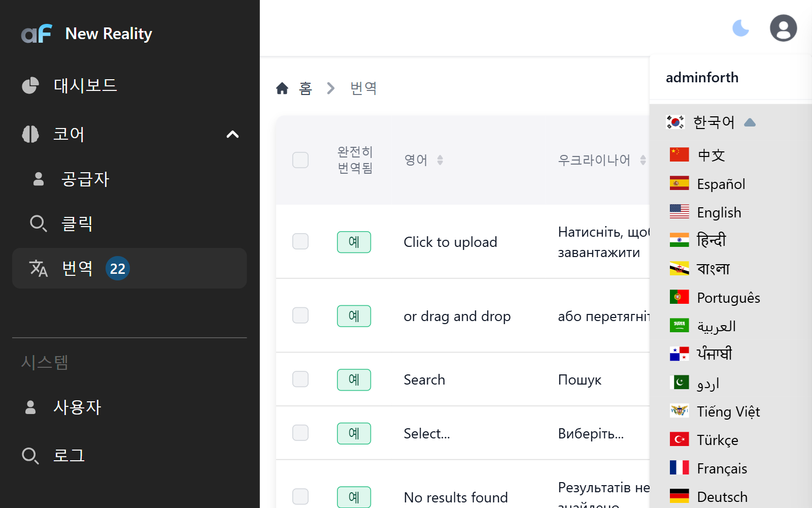Select English from the language list
The height and width of the screenshot is (508, 812).
point(719,212)
